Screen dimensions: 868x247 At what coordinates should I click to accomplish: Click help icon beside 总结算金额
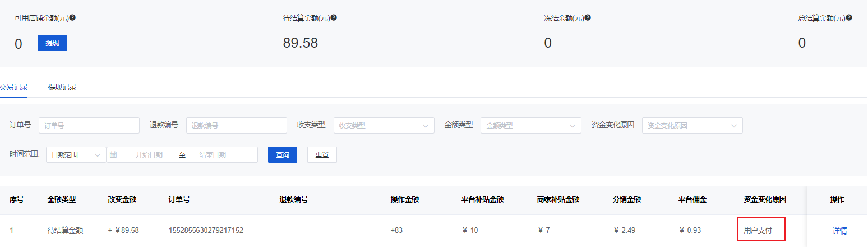click(849, 18)
